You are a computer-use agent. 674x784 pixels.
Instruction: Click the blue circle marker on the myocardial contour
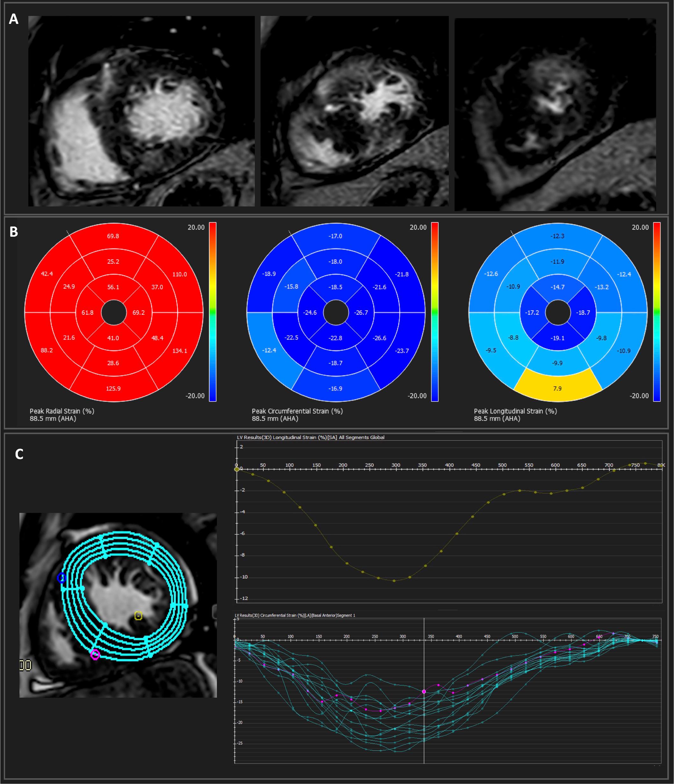(x=62, y=578)
